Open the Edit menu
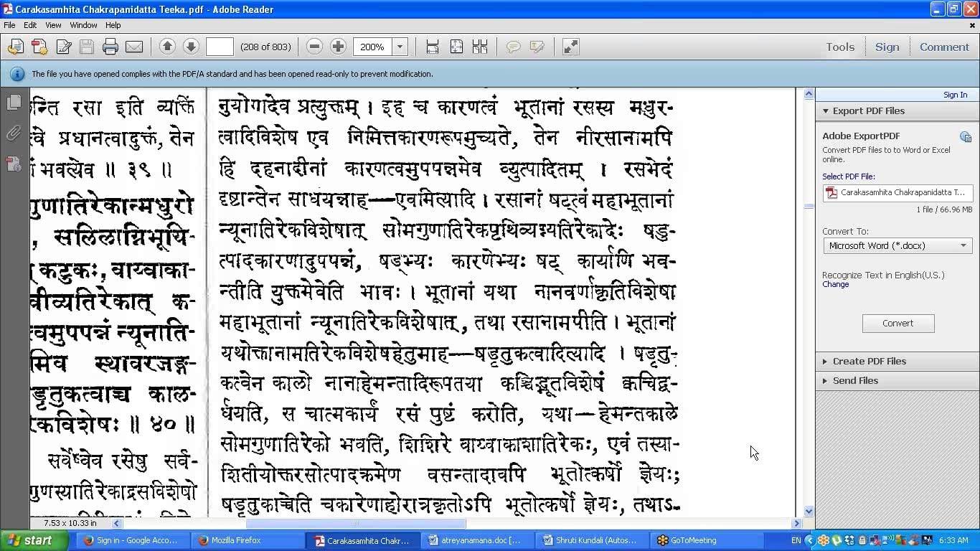The image size is (980, 551). tap(30, 25)
